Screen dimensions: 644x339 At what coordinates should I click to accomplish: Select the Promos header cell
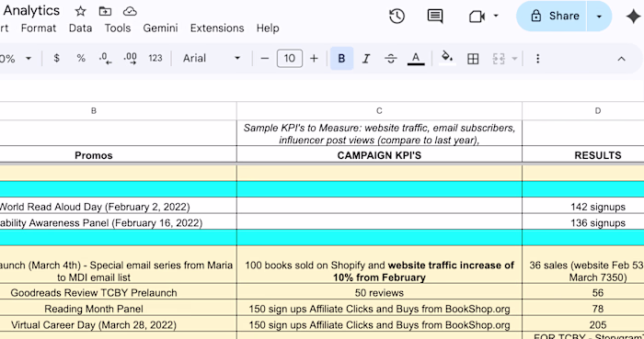coord(119,155)
